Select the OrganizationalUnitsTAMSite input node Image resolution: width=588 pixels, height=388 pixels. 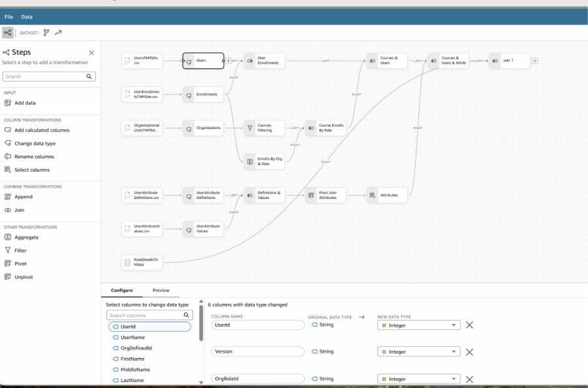coord(142,128)
